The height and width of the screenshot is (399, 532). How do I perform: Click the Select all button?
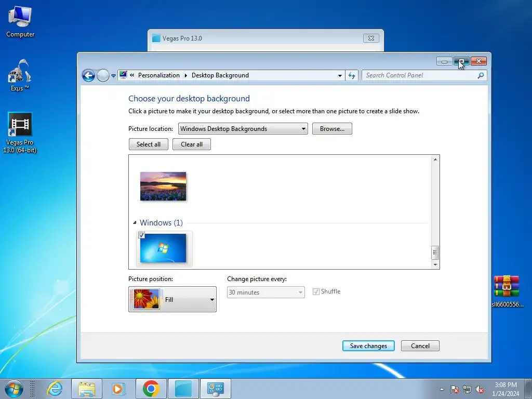[x=149, y=144]
